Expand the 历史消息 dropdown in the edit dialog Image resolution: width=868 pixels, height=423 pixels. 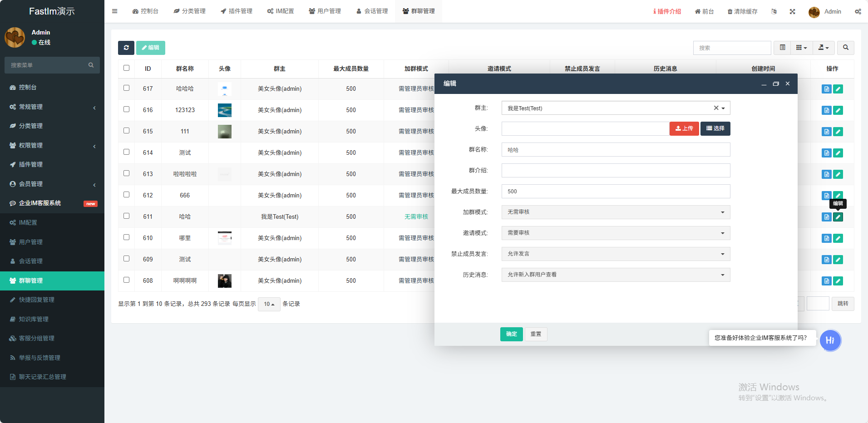(x=615, y=275)
